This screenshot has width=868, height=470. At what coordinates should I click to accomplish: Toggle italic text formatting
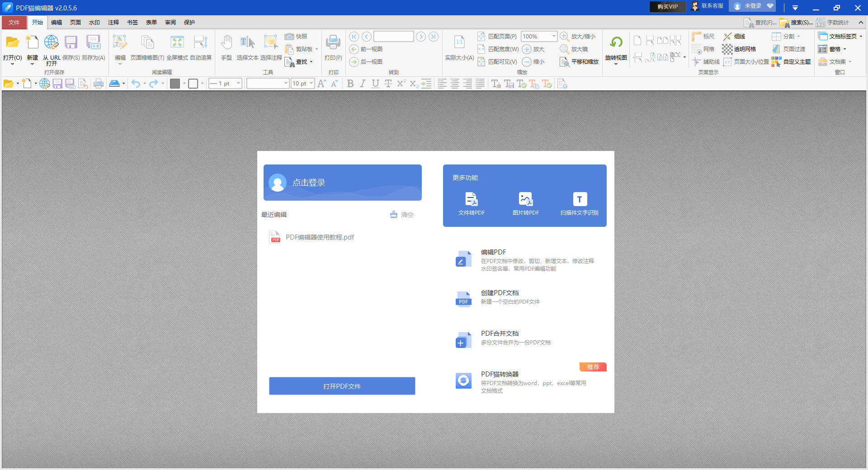(x=363, y=83)
